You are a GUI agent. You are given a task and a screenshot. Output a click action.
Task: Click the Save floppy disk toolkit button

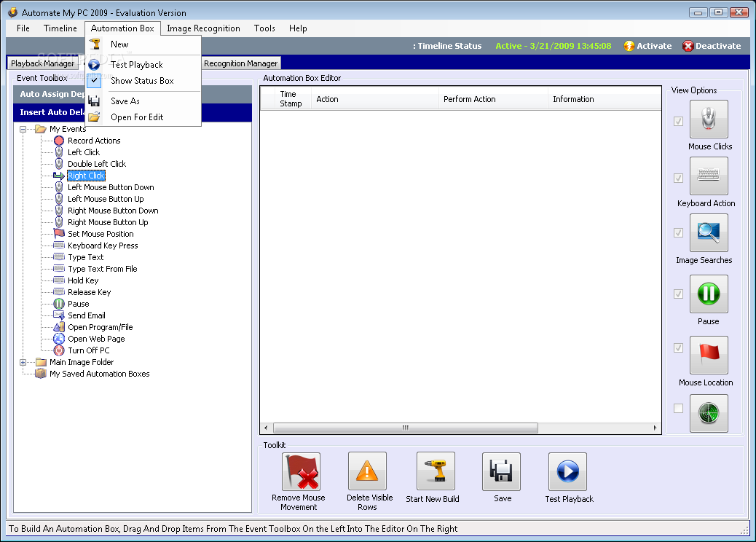[x=501, y=471]
